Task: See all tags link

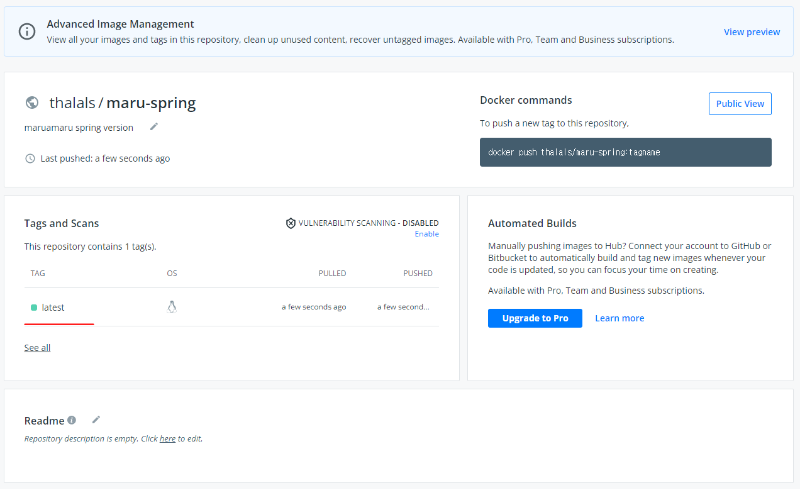Action: click(x=37, y=348)
